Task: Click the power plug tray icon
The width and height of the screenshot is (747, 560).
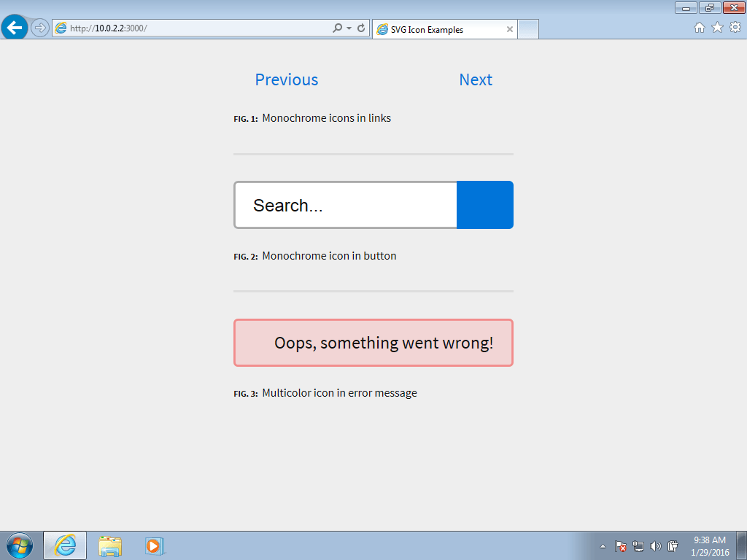Action: pyautogui.click(x=673, y=546)
